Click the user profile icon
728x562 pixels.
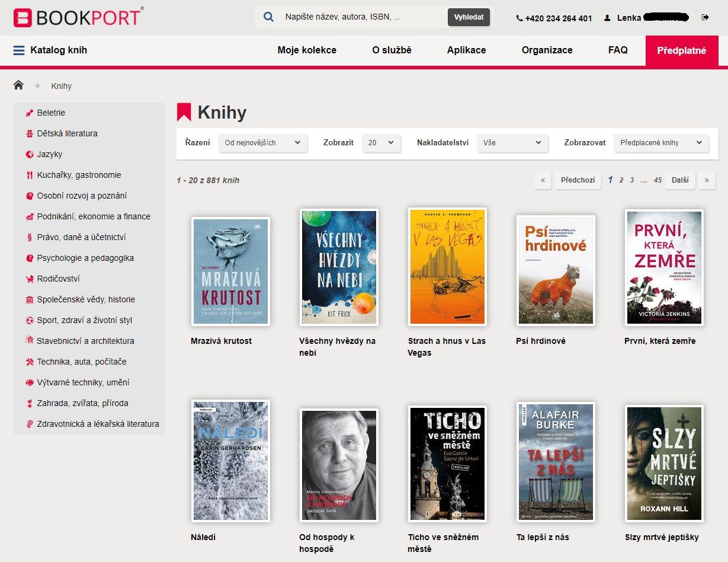point(607,18)
